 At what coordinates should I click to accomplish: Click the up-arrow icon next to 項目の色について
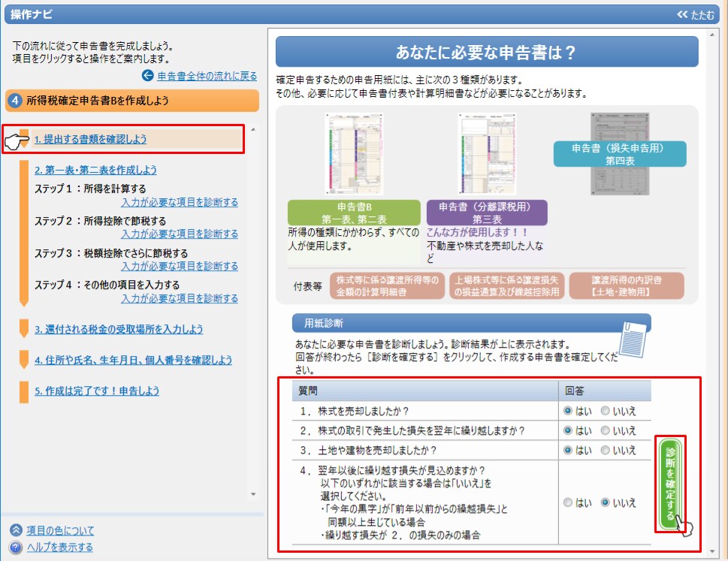point(16,530)
